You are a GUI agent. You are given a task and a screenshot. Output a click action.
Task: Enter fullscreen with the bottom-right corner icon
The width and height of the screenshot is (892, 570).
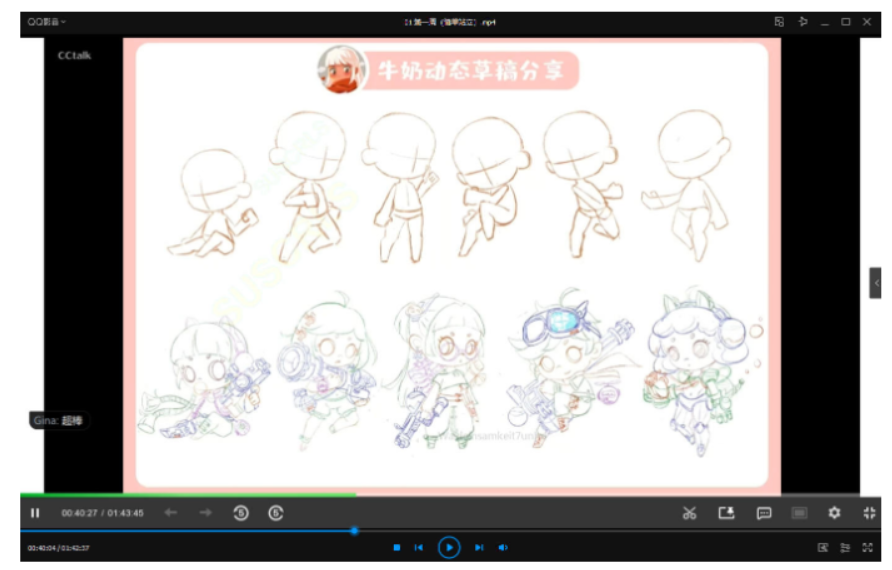pos(867,548)
